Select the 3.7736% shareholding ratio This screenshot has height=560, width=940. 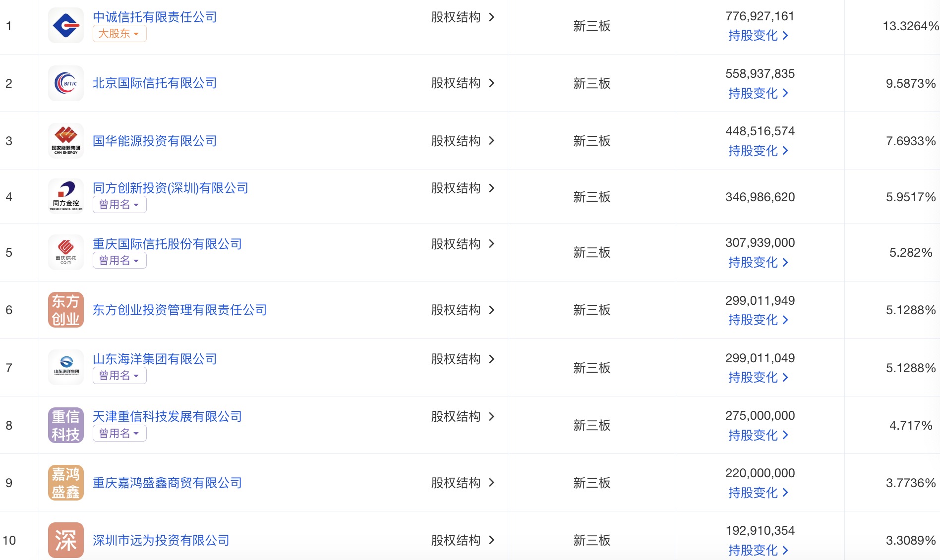(911, 483)
